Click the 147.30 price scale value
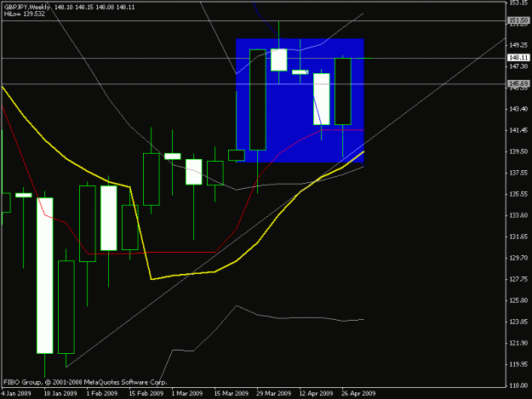This screenshot has width=532, height=399. 518,66
